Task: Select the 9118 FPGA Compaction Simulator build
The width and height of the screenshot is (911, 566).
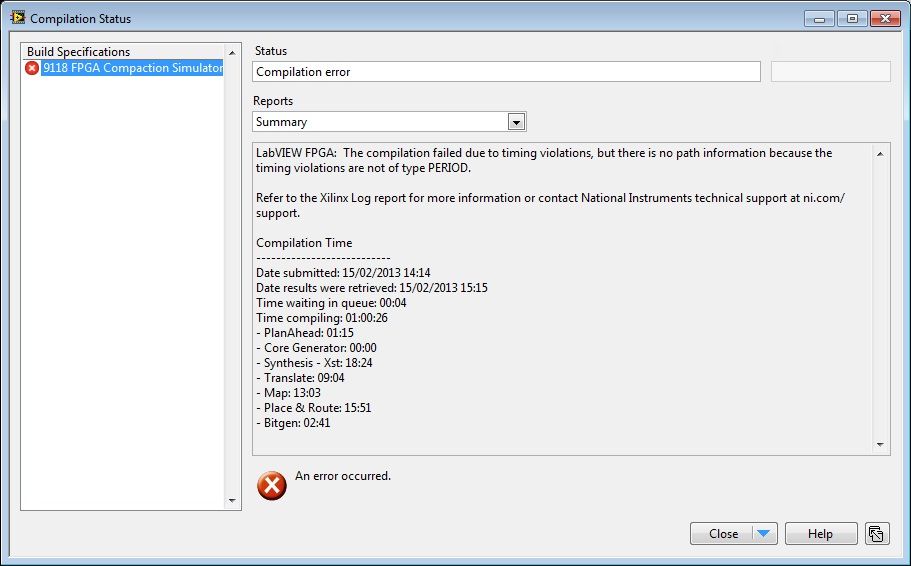Action: click(x=132, y=68)
